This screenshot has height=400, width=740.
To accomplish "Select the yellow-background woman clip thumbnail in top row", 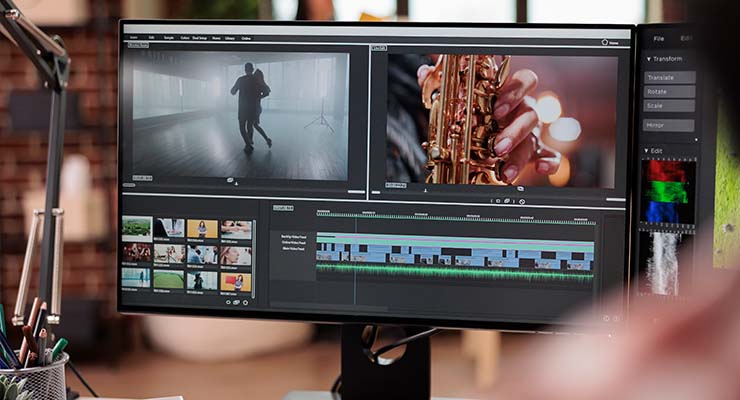I will [x=203, y=228].
